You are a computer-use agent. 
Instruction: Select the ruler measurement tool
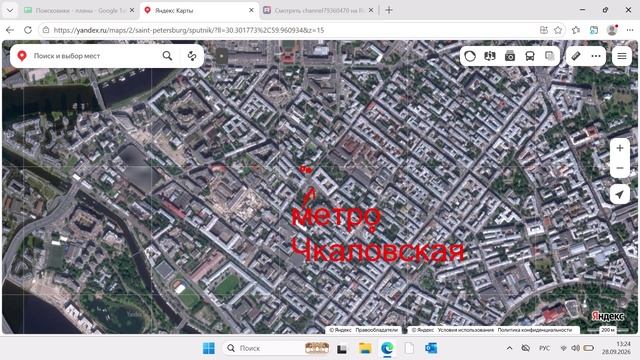(x=576, y=56)
